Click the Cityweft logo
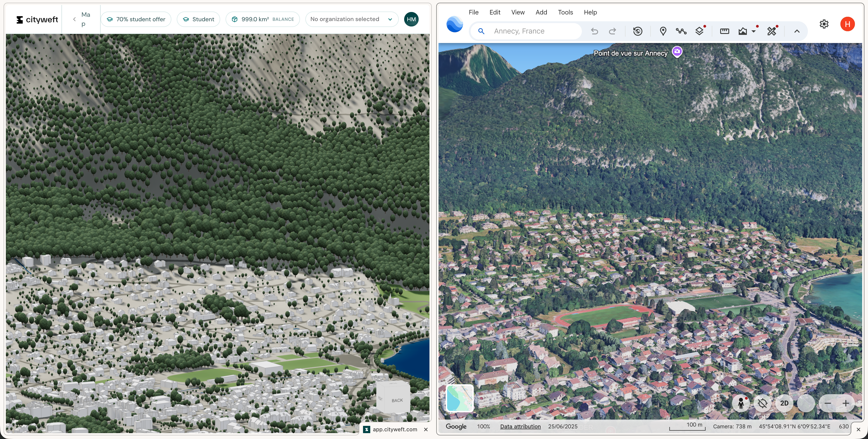The height and width of the screenshot is (439, 868). tap(37, 19)
